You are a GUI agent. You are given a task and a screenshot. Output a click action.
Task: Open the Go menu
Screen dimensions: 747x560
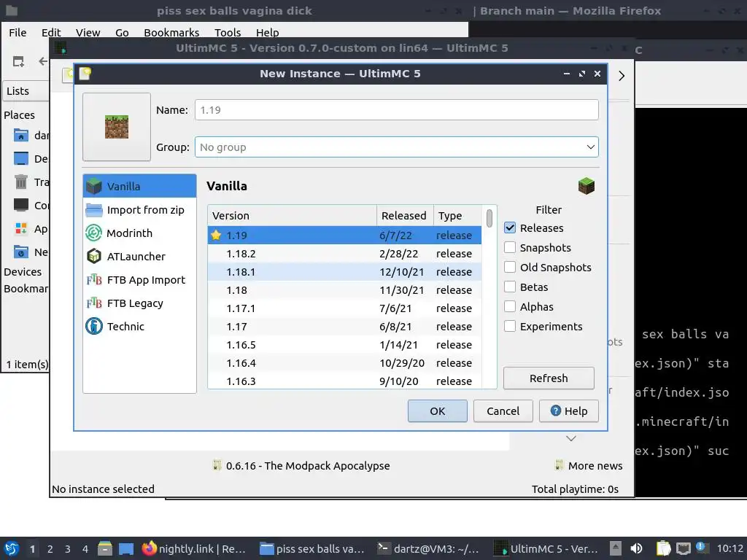tap(122, 32)
